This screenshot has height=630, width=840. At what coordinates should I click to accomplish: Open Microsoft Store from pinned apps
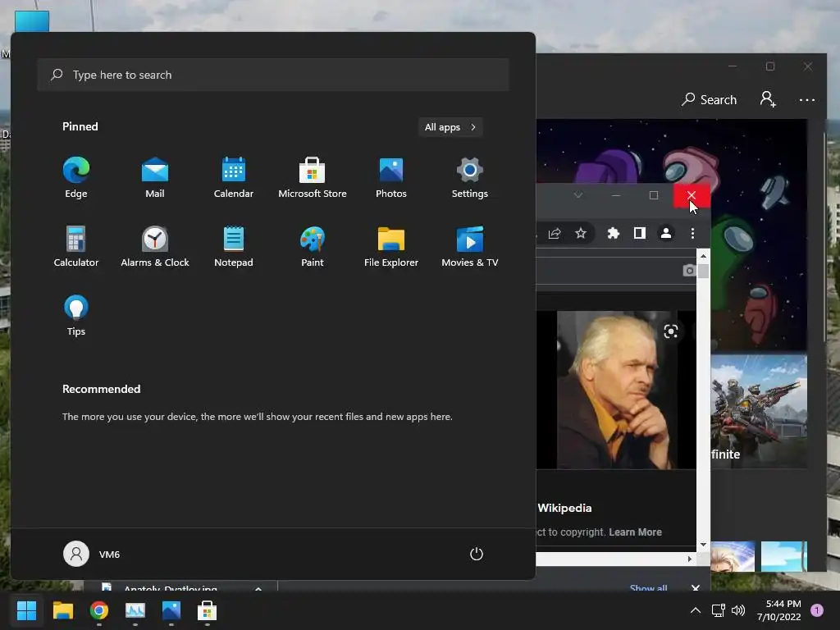coord(313,178)
